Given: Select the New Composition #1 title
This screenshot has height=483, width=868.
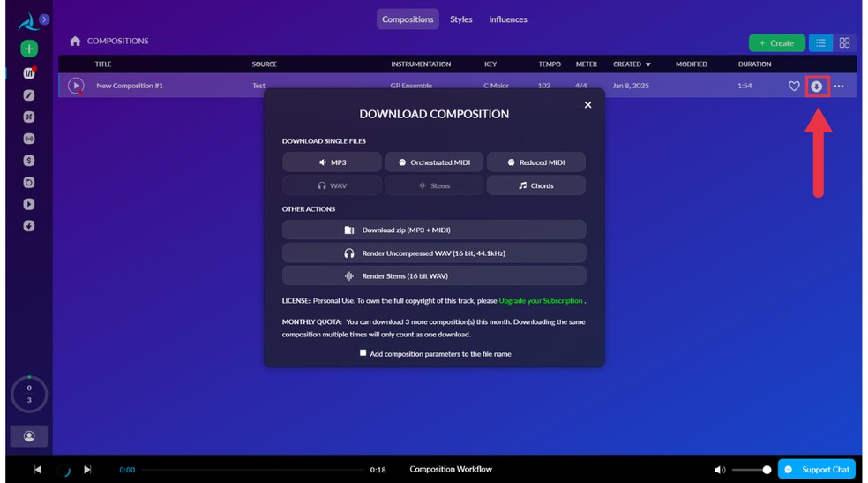Looking at the screenshot, I should (x=130, y=86).
